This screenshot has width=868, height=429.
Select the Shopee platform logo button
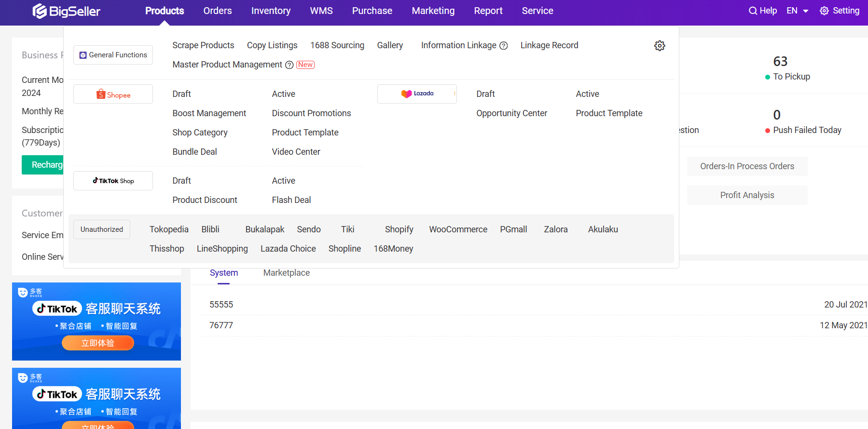113,94
